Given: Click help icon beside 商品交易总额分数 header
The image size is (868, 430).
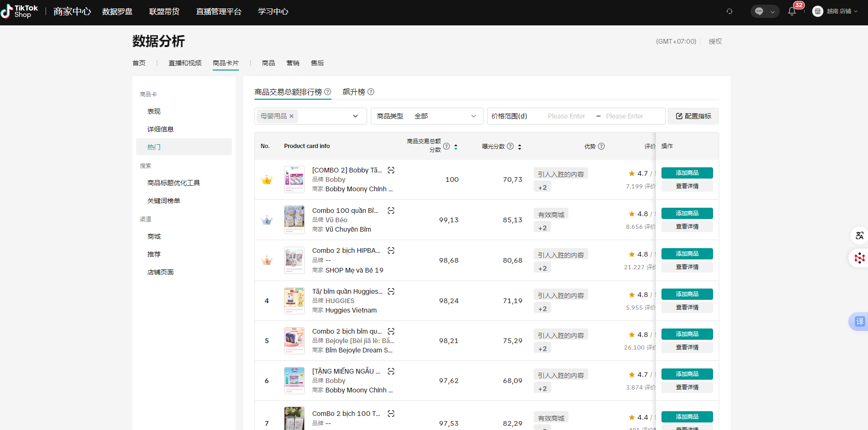Looking at the screenshot, I should coord(446,146).
